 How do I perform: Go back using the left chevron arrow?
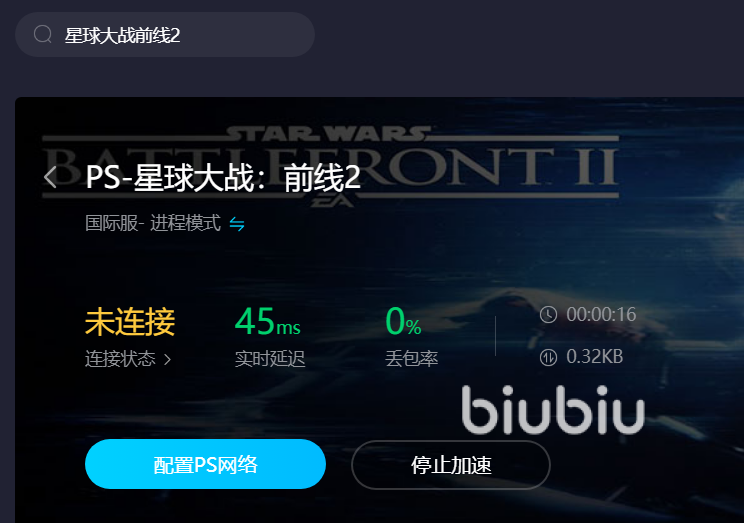(x=50, y=177)
